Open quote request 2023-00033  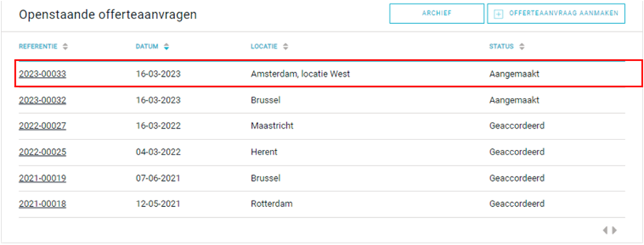coord(42,74)
